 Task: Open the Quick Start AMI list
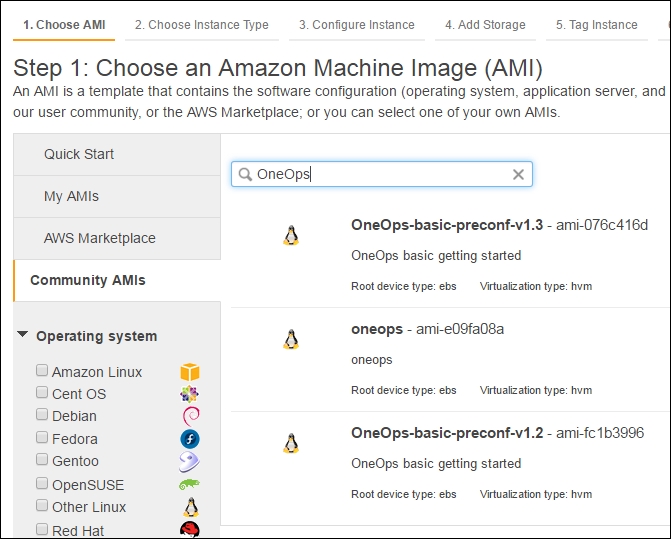coord(117,154)
